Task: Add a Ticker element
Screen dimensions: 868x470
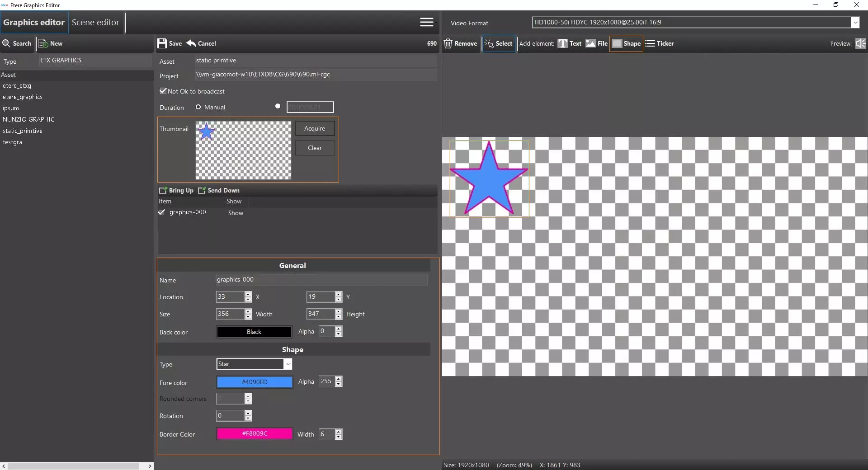Action: click(x=660, y=43)
